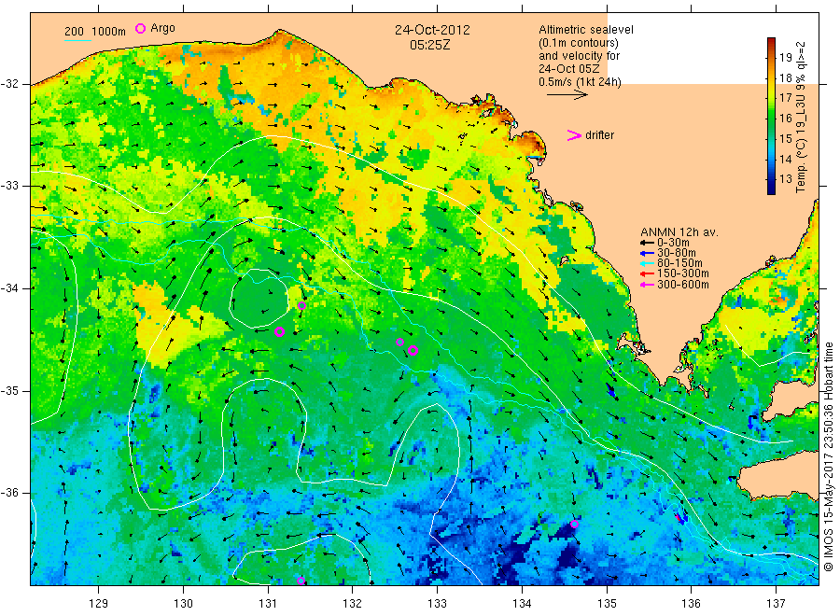The width and height of the screenshot is (840, 616).
Task: Click the 05:25Z time label
Action: tap(430, 45)
